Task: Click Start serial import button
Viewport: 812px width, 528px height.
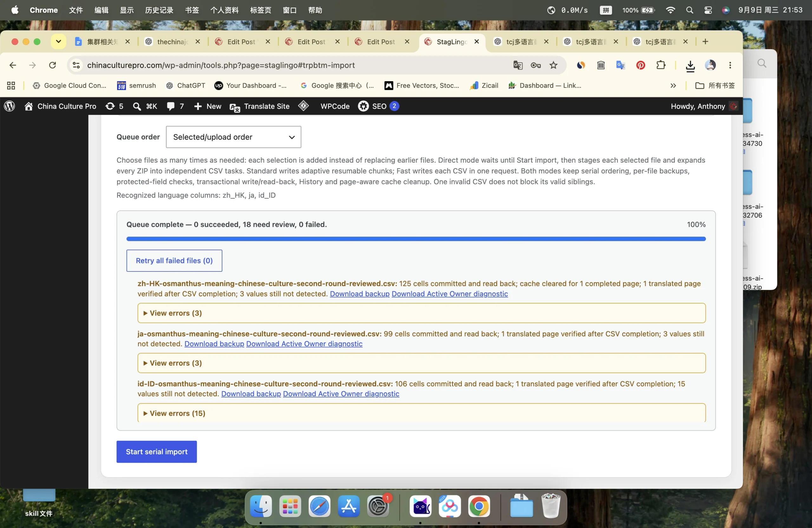Action: (157, 452)
